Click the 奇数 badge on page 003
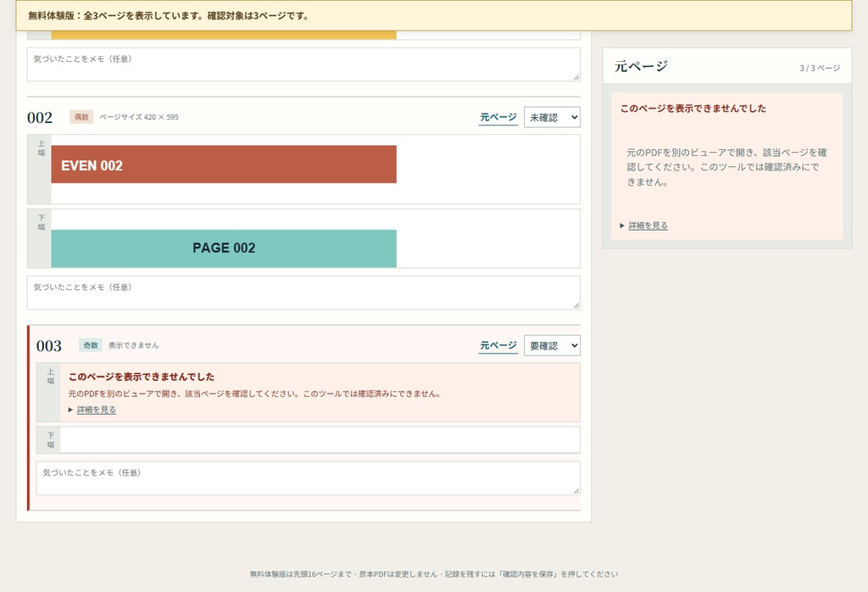Image resolution: width=868 pixels, height=592 pixels. 91,345
